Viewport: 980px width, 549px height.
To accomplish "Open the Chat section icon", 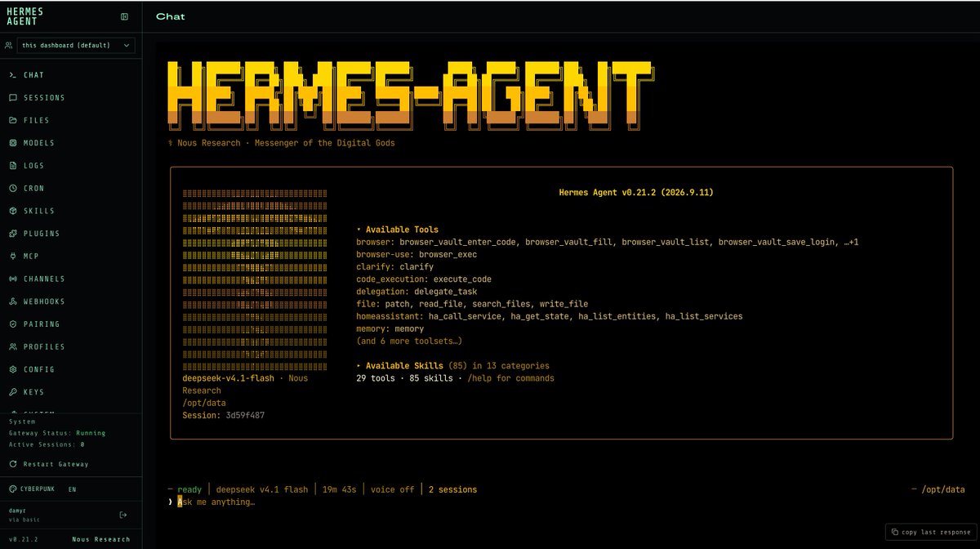I will point(12,75).
